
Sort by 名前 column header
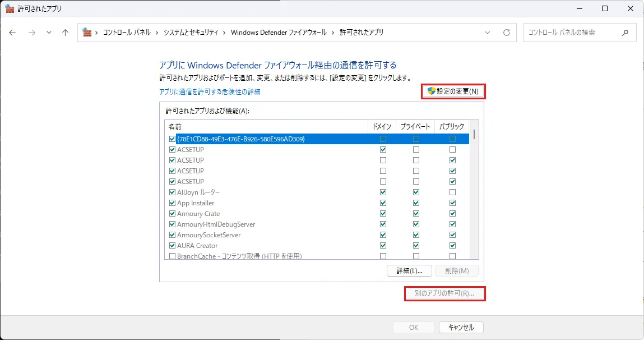(x=266, y=127)
